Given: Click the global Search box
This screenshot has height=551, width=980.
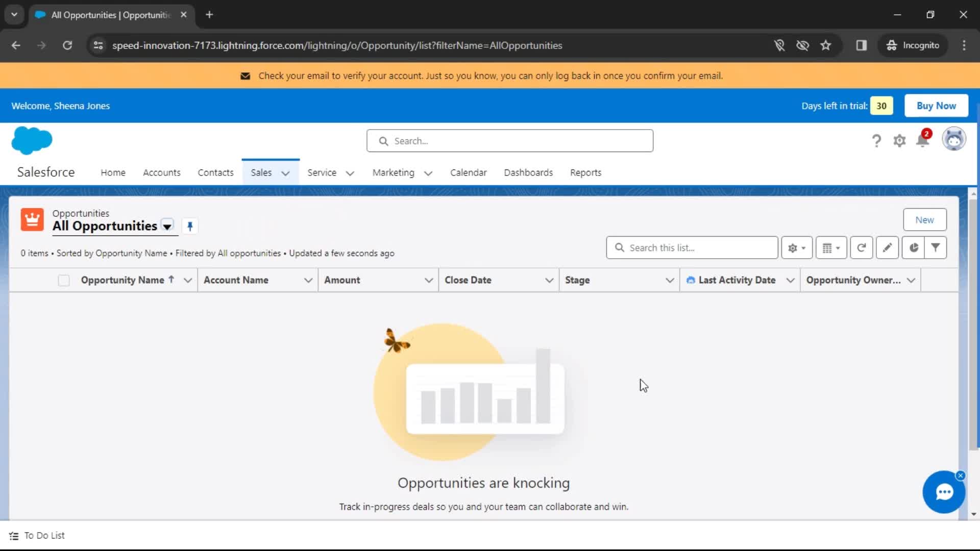Looking at the screenshot, I should pos(509,141).
